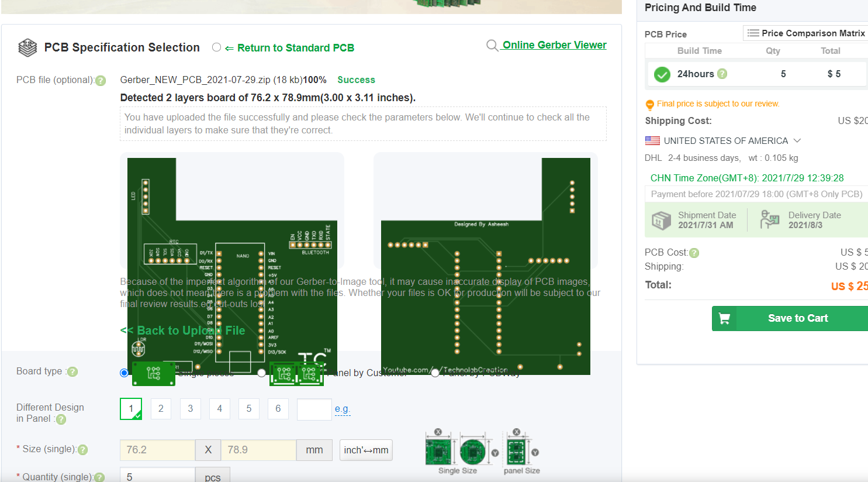The image size is (868, 482).
Task: Click the board width size input field
Action: 157,450
